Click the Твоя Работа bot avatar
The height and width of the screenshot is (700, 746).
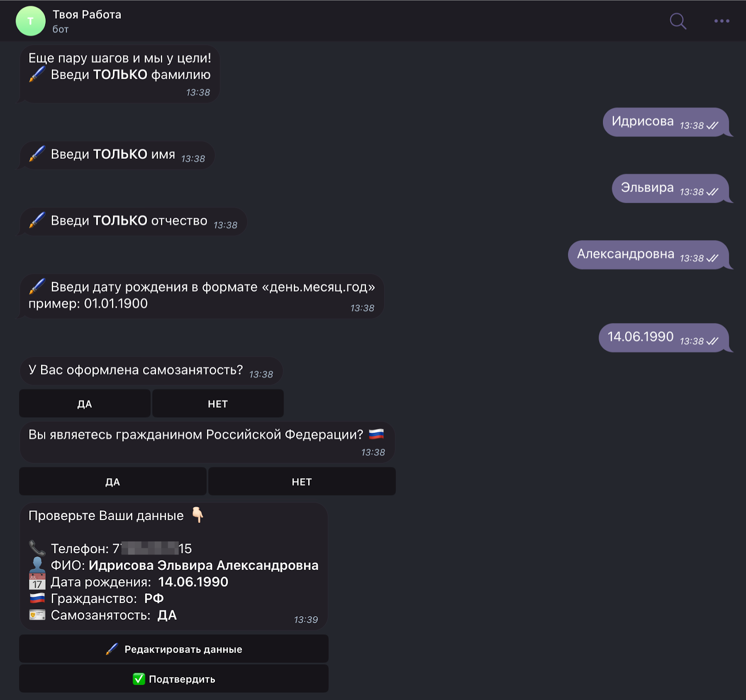click(30, 21)
